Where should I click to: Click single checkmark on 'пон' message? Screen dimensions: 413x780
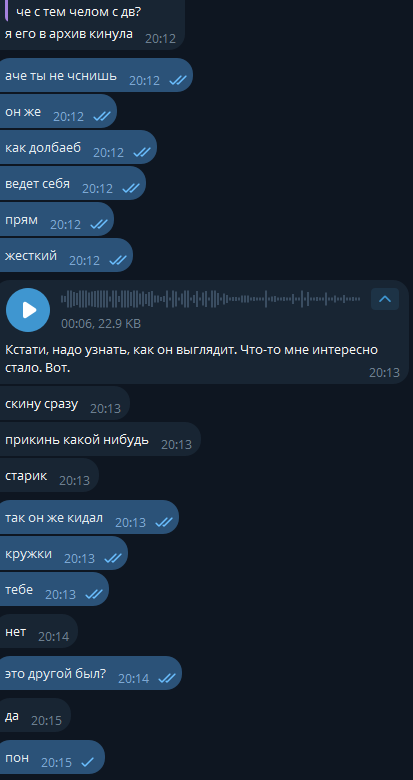88,762
